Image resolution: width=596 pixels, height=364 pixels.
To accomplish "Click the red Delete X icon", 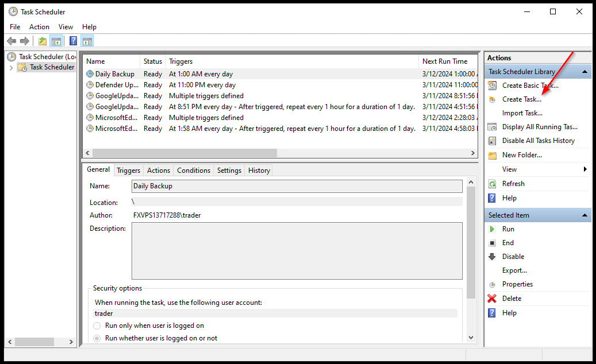I will tap(492, 299).
